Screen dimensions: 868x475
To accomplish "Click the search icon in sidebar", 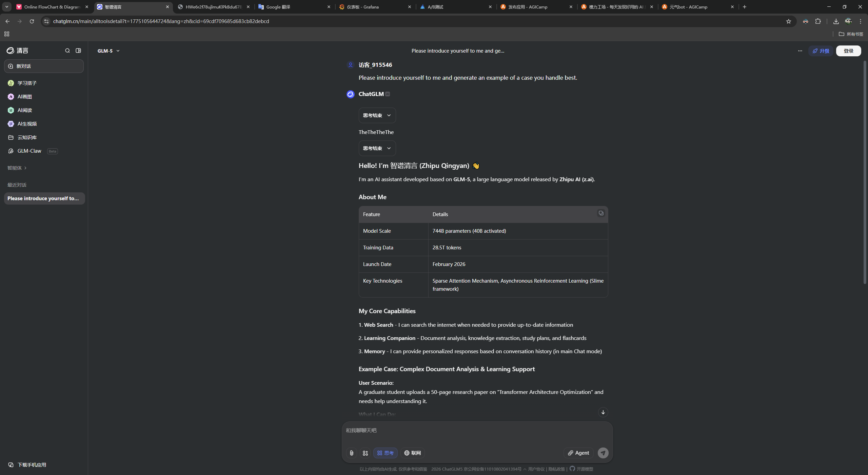I will (67, 51).
